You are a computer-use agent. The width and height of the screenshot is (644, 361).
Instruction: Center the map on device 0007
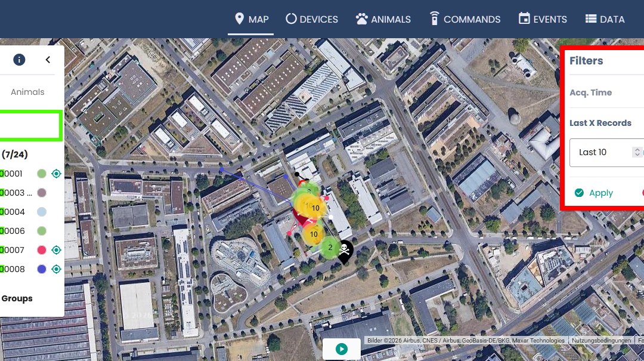pos(57,250)
